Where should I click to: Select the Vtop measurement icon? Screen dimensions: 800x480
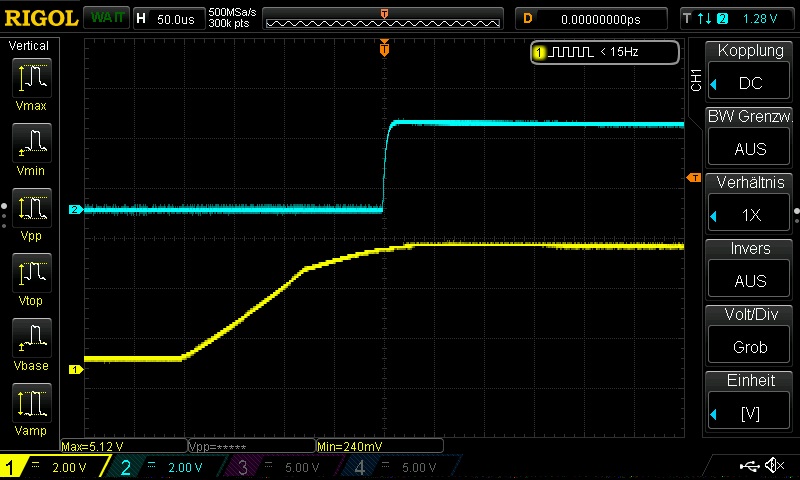(x=32, y=273)
